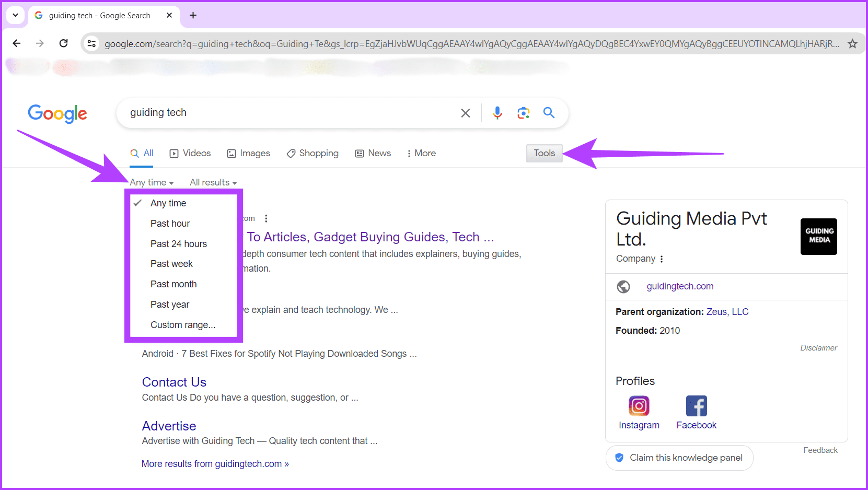
Task: Refresh the page with the reload icon
Action: [63, 43]
